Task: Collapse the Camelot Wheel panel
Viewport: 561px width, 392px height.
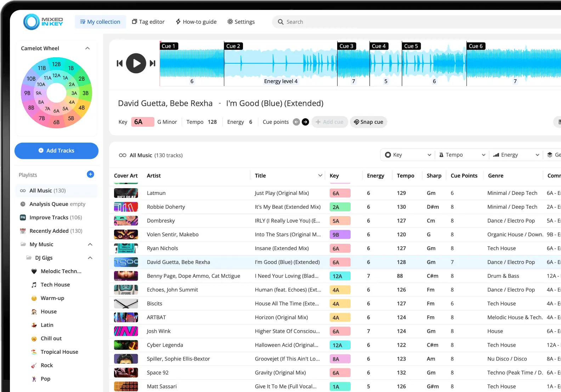Action: 87,48
